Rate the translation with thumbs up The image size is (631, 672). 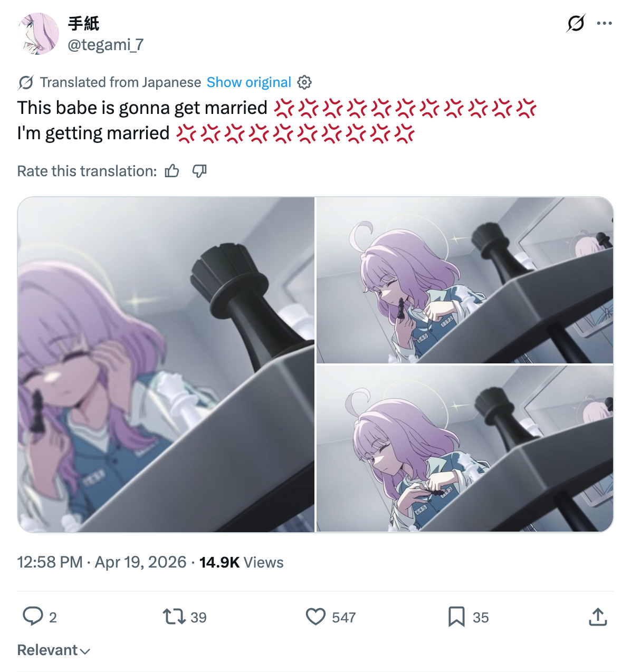click(x=172, y=171)
